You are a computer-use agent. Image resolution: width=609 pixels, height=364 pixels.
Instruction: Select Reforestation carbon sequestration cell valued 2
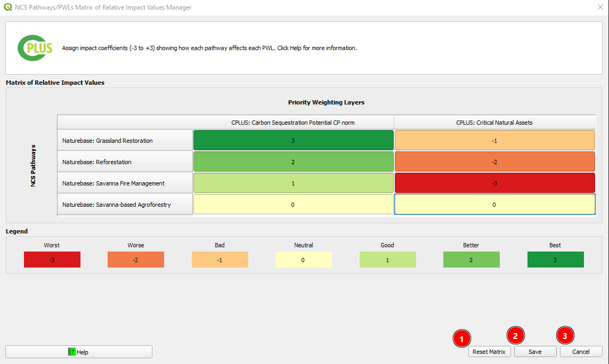click(293, 162)
